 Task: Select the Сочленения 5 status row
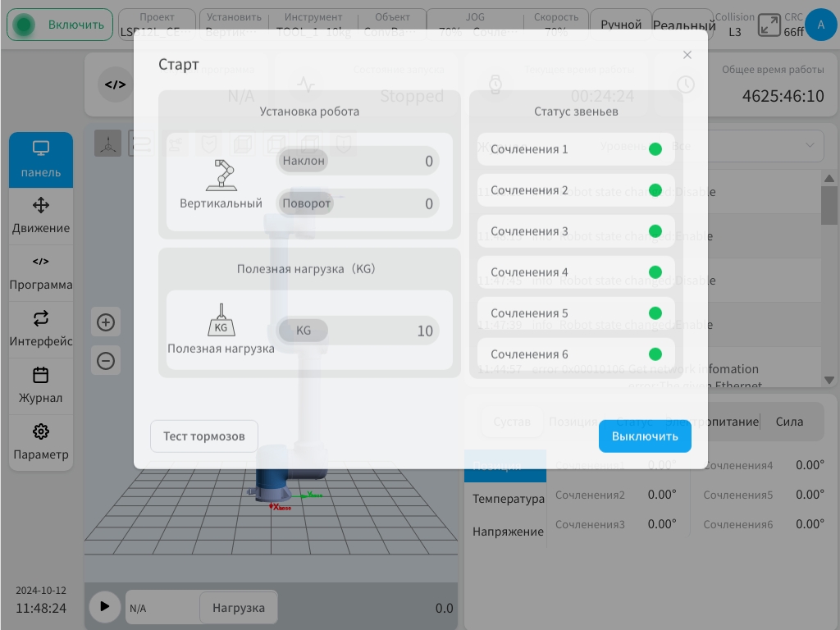point(576,313)
